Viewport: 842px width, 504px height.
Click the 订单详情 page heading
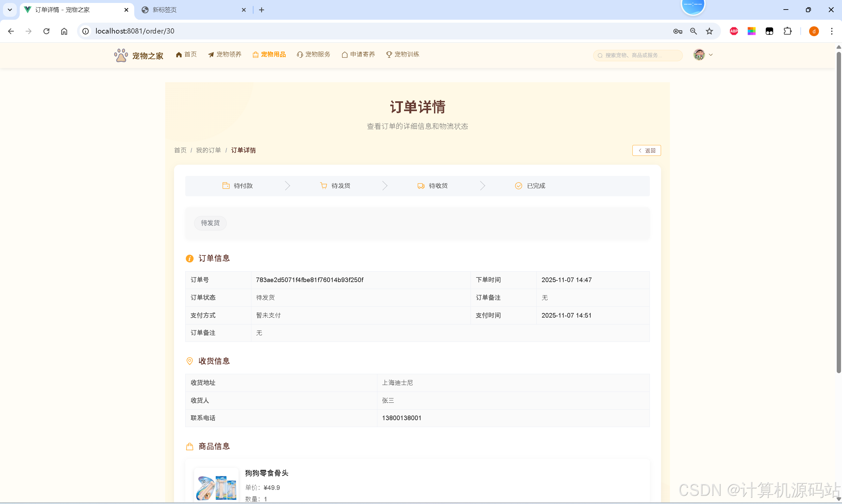418,107
